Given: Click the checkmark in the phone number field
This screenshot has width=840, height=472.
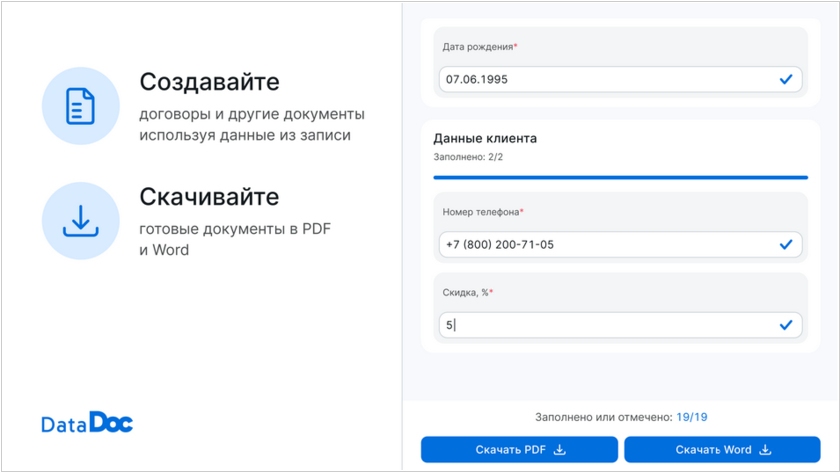Looking at the screenshot, I should pos(785,244).
